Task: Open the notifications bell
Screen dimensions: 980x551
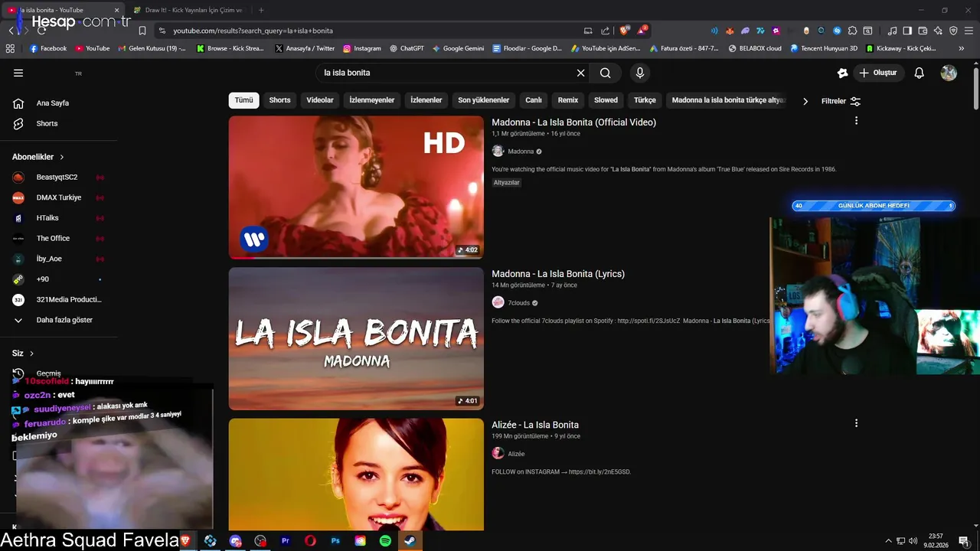Action: pos(920,73)
